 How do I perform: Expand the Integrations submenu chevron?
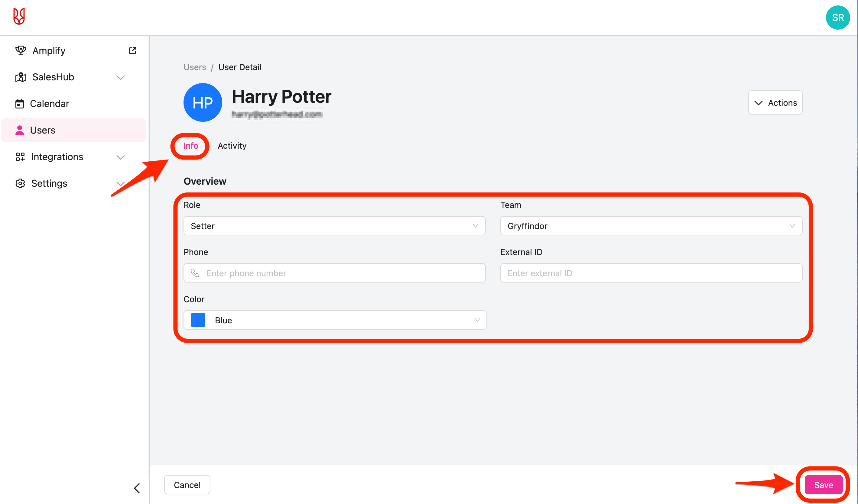pyautogui.click(x=121, y=157)
